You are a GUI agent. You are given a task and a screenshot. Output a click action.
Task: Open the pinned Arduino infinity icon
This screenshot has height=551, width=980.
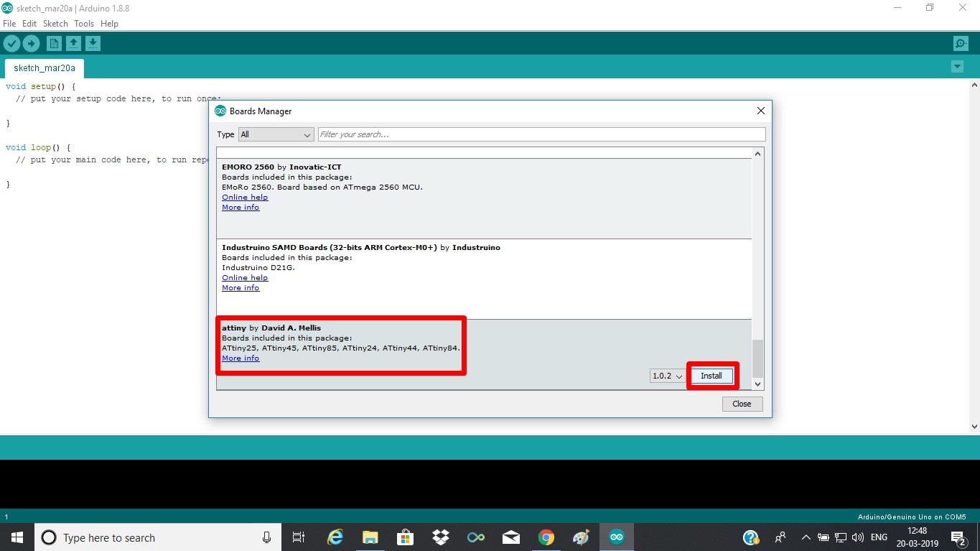[475, 537]
